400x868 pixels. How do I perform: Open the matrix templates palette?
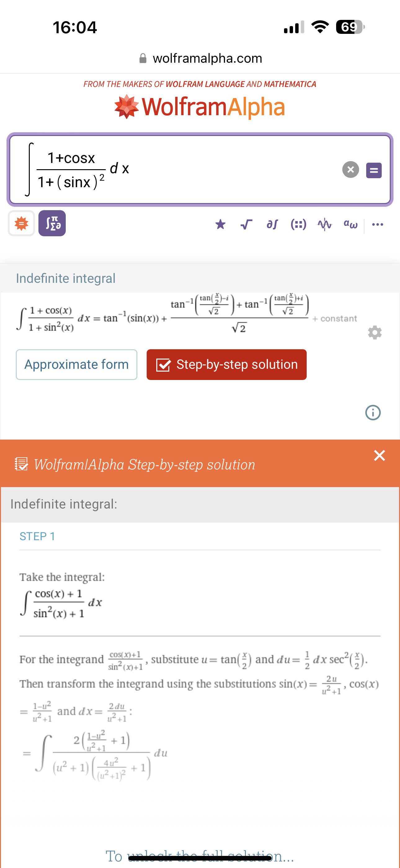(x=298, y=224)
